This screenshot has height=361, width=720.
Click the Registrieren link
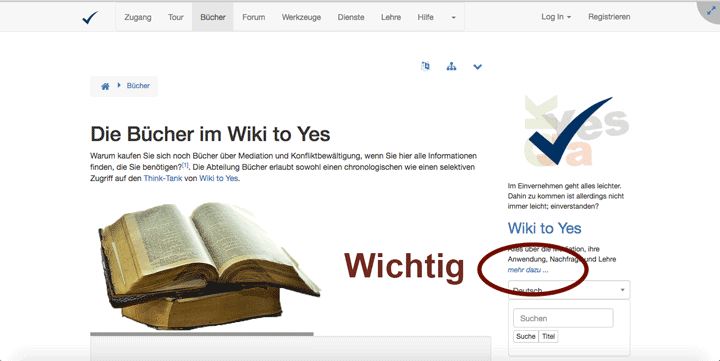click(609, 17)
